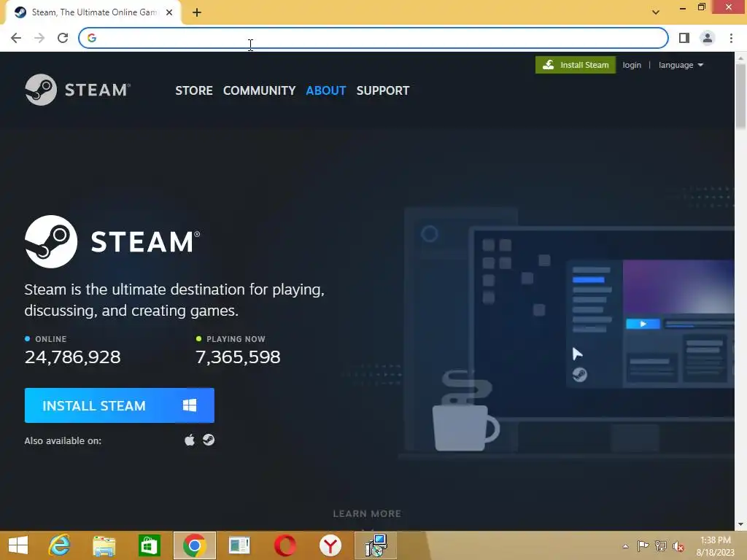Open the Action Center flag icon
747x560 pixels.
(643, 546)
